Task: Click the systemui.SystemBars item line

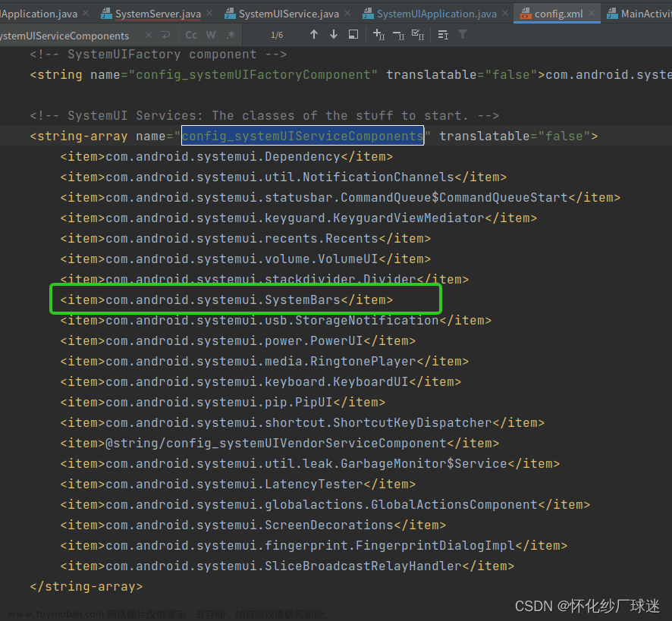Action: (226, 300)
